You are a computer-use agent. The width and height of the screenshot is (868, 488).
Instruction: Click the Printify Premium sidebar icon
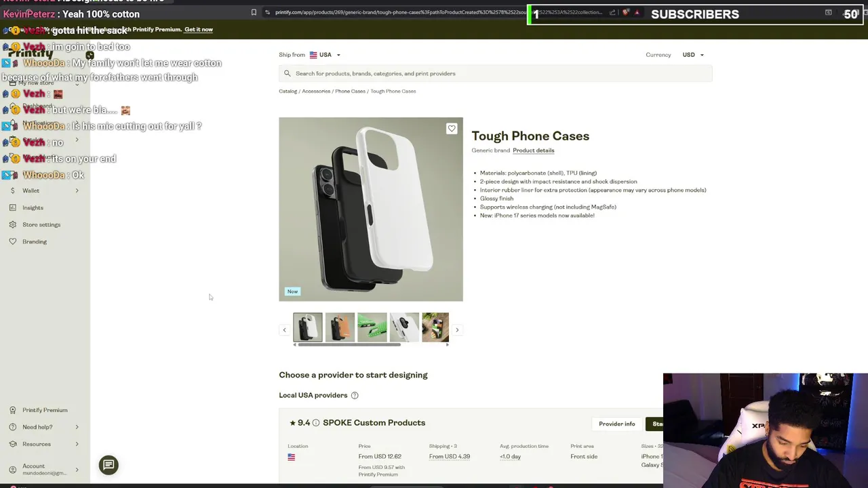12,410
